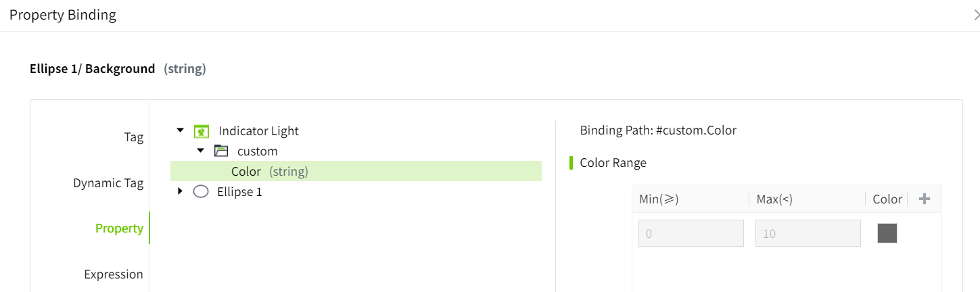Image resolution: width=980 pixels, height=292 pixels.
Task: Click the custom folder icon
Action: 221,151
